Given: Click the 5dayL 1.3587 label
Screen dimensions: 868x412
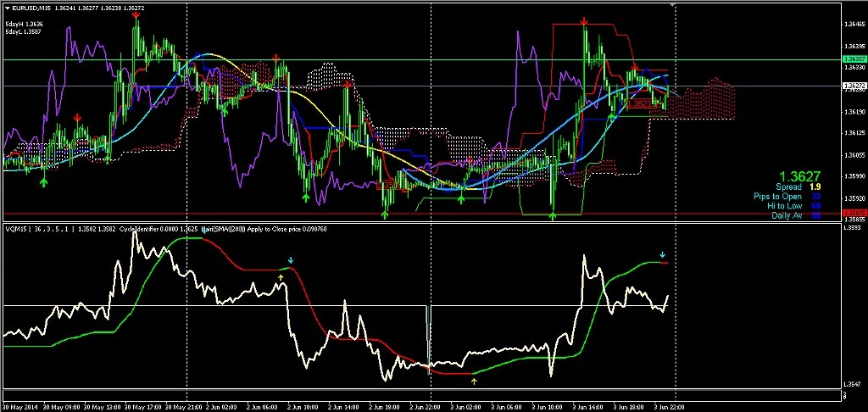Looking at the screenshot, I should click(25, 31).
